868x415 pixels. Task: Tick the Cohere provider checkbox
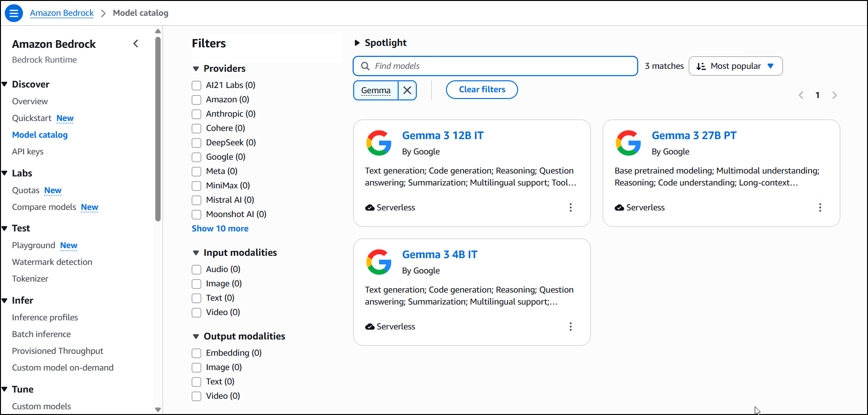tap(196, 129)
